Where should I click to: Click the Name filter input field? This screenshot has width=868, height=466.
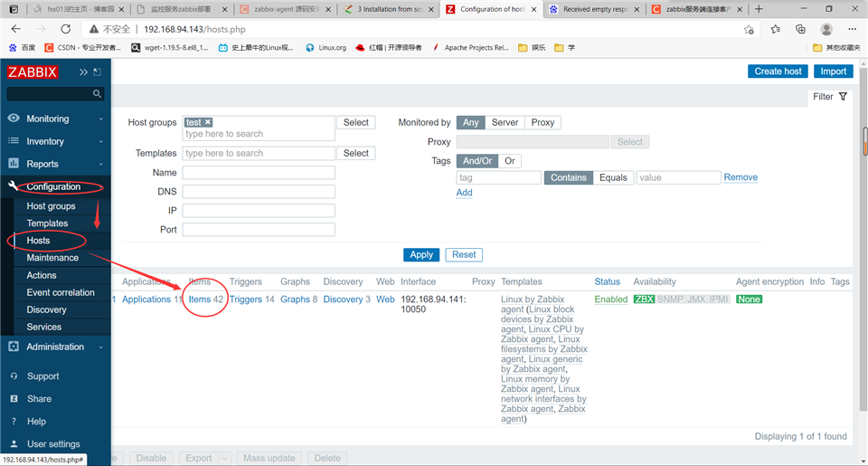tap(259, 172)
